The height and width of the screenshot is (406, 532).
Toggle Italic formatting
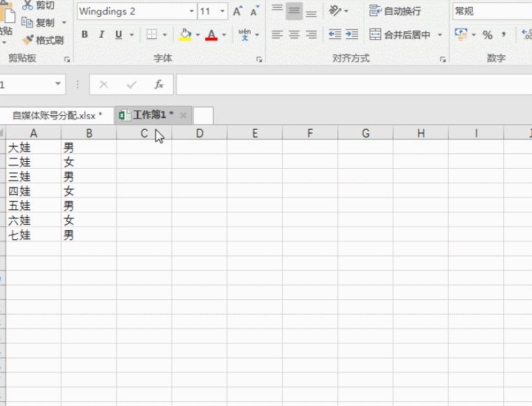[x=101, y=34]
